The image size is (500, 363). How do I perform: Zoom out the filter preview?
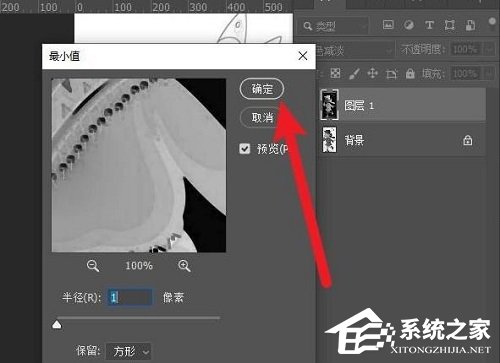click(x=93, y=266)
